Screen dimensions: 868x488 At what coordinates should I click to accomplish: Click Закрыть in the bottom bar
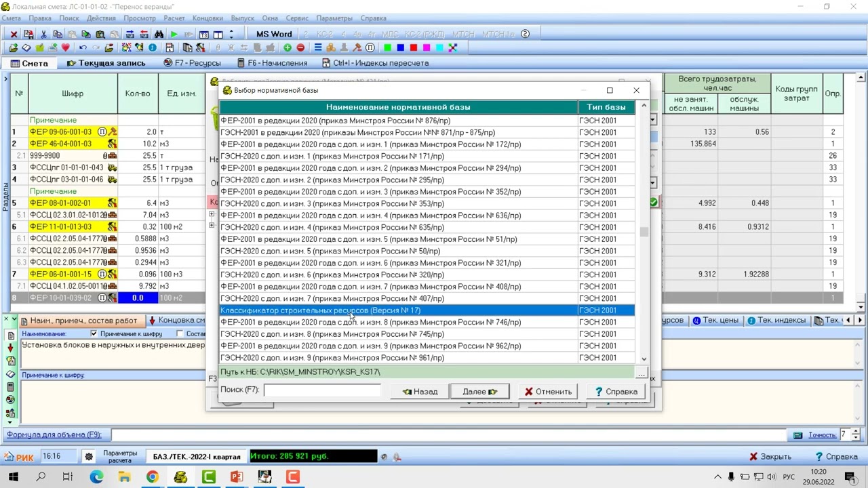[x=770, y=457]
